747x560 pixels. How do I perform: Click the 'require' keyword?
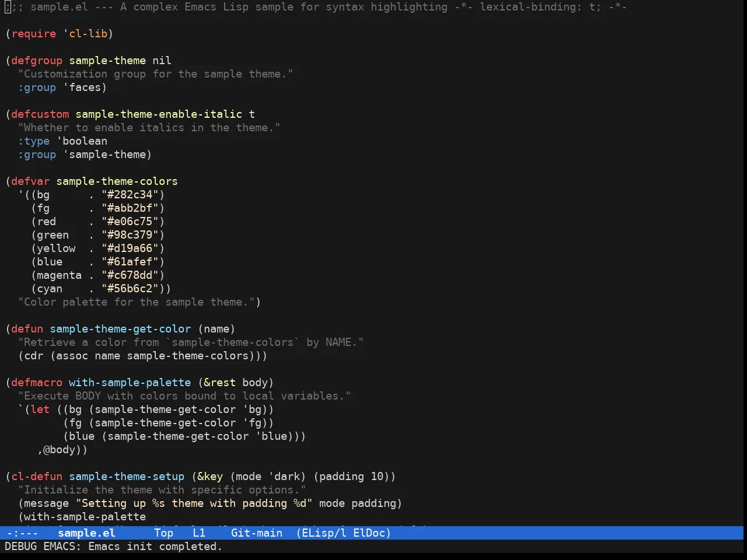click(34, 34)
